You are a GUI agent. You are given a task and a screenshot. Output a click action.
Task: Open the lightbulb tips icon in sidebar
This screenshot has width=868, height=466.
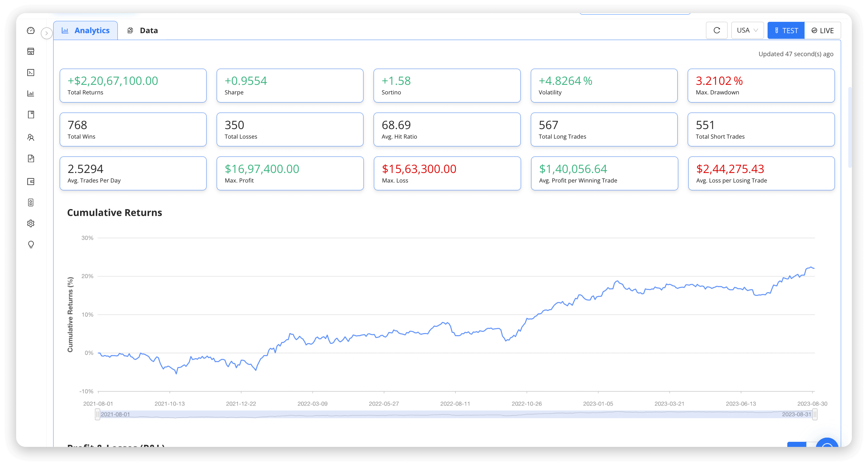[31, 245]
